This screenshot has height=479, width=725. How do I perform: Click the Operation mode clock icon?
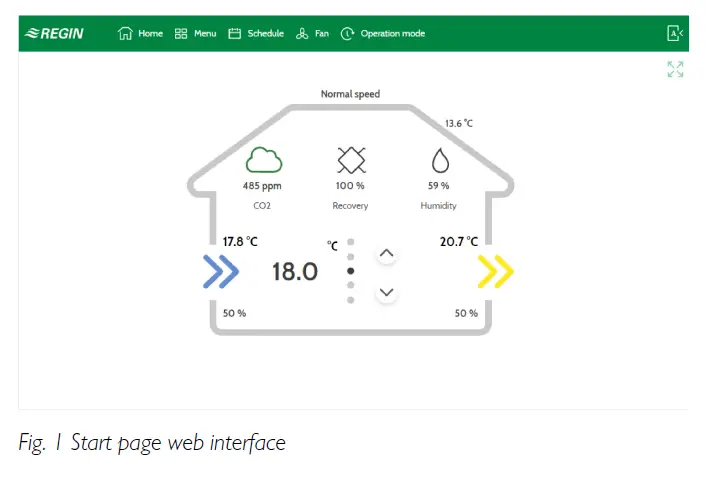tap(347, 33)
